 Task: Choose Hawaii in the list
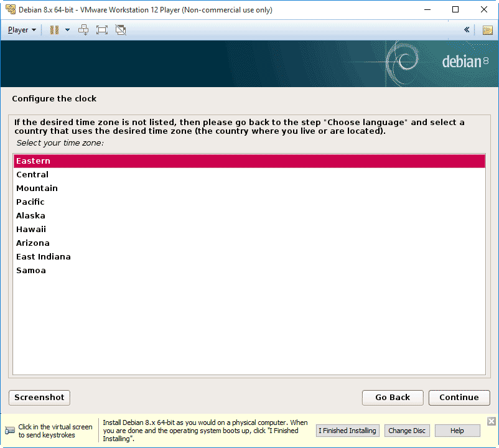31,230
